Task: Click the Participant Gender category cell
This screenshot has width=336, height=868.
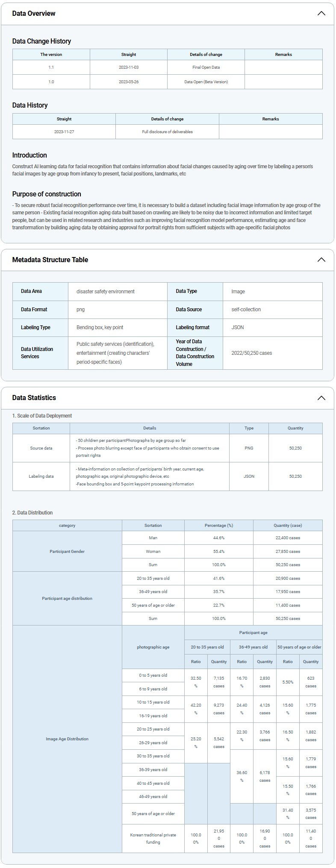Action: (x=67, y=551)
